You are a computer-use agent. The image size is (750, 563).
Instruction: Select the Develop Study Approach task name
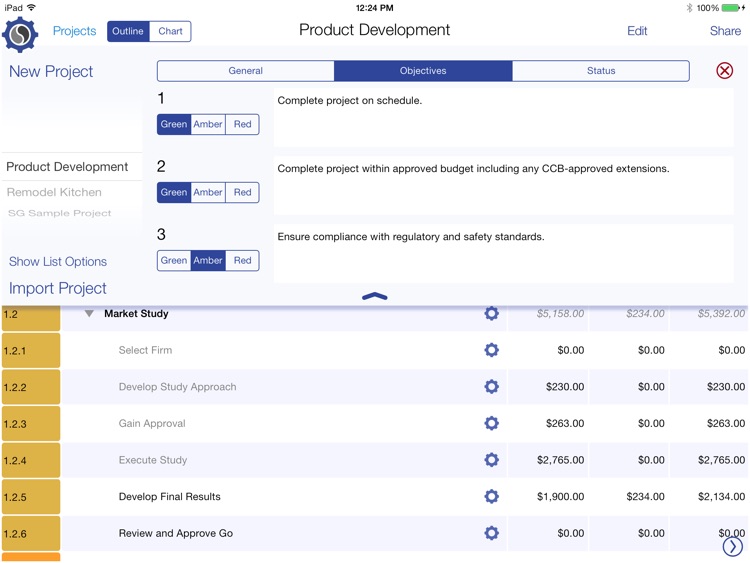tap(177, 387)
